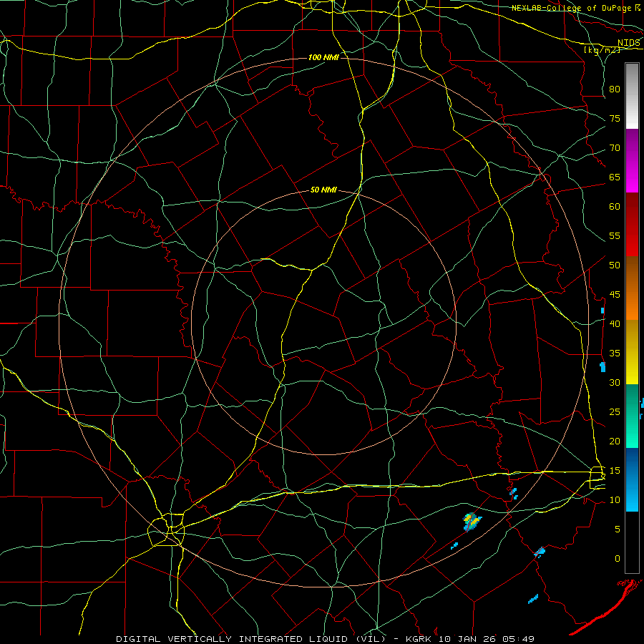Screen dimensions: 644x644
Task: Click the 50 NMI range ring label
Action: (x=323, y=190)
